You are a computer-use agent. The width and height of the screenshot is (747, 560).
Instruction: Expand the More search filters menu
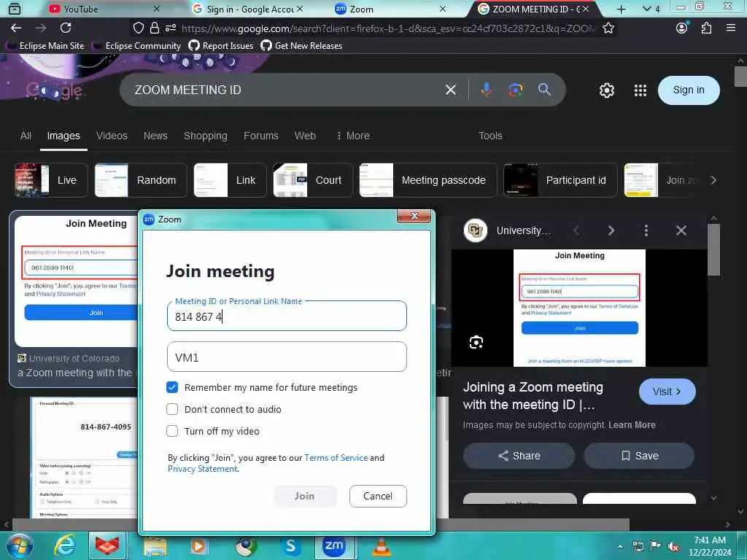pos(353,136)
